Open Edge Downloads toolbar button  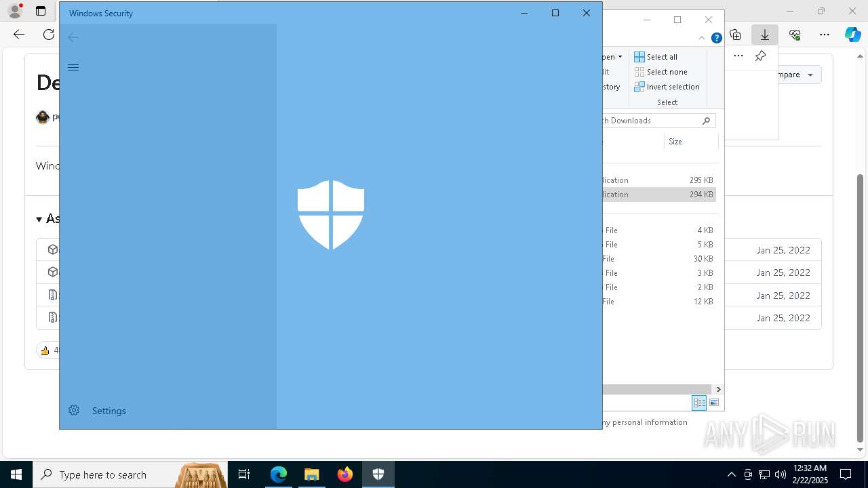[764, 35]
